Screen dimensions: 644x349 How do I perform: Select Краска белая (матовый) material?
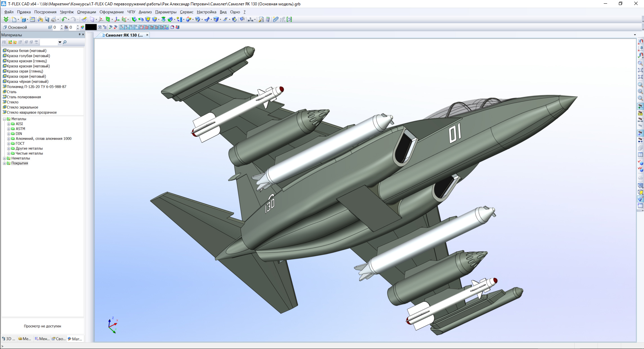(x=26, y=51)
